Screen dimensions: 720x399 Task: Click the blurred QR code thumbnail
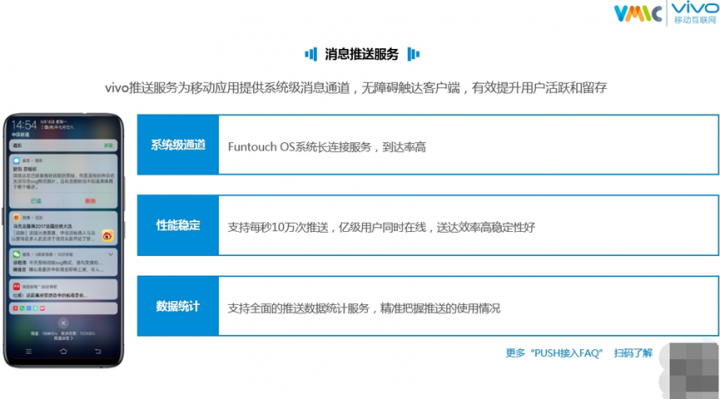tap(693, 371)
